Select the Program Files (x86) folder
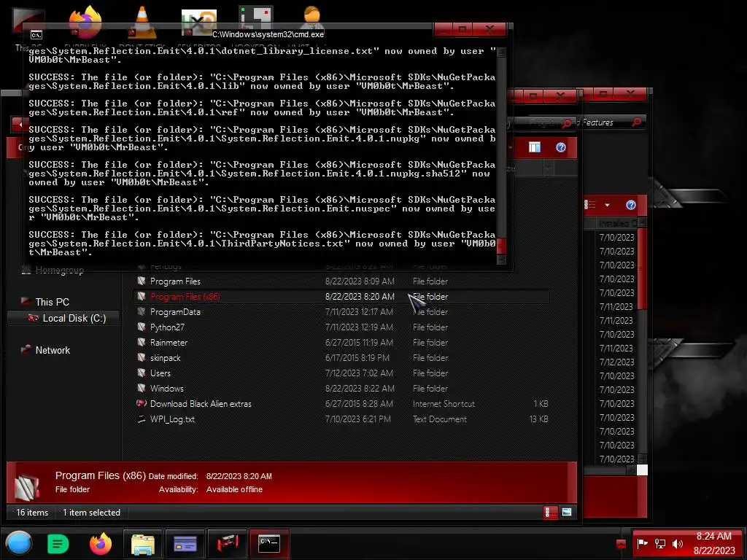The height and width of the screenshot is (560, 747). tap(341, 297)
